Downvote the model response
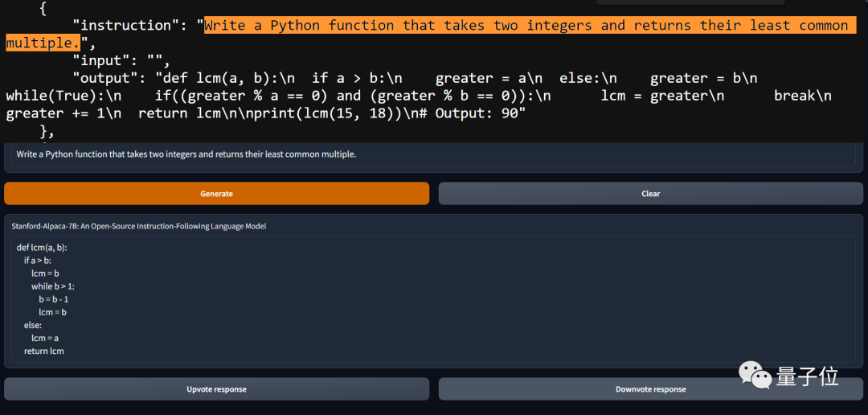This screenshot has width=868, height=415. pos(650,389)
